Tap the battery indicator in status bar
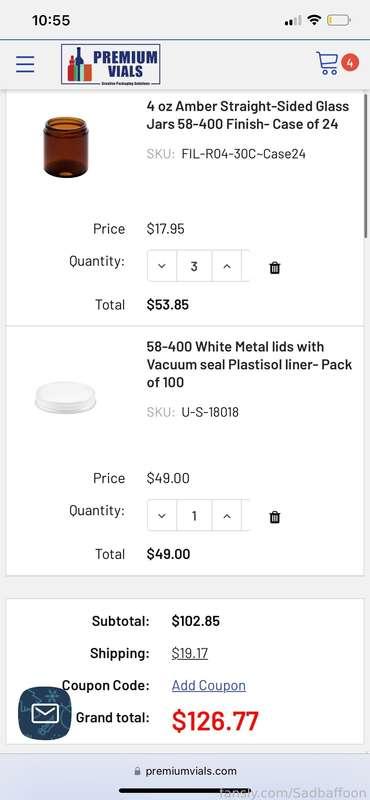370x800 pixels. pyautogui.click(x=338, y=20)
